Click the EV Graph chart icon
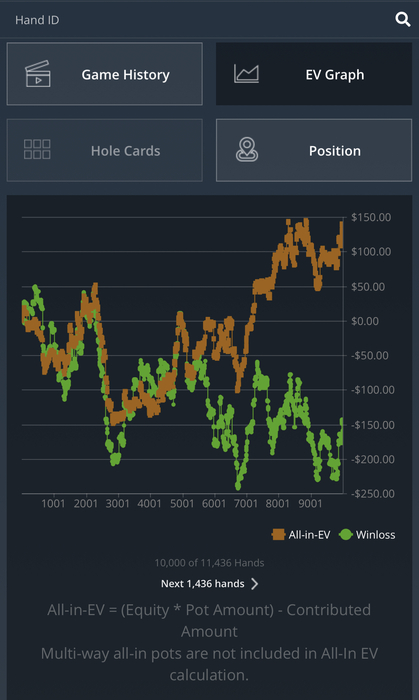The width and height of the screenshot is (419, 700). click(x=246, y=74)
